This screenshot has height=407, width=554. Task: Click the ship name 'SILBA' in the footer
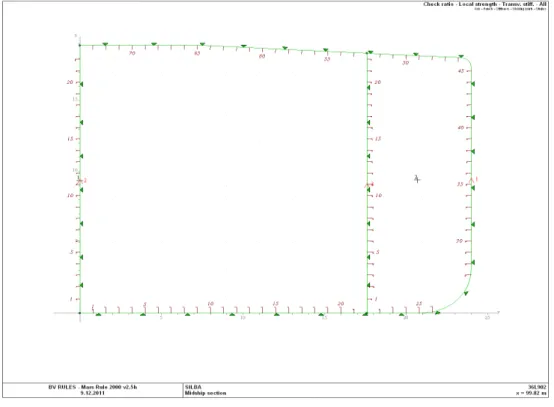click(193, 387)
